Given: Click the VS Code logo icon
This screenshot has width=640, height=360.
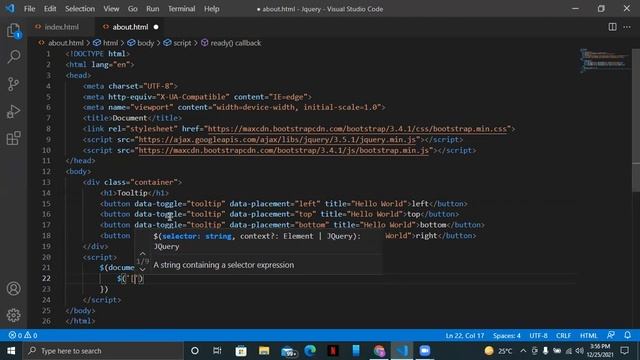Looking at the screenshot, I should pyautogui.click(x=10, y=8).
